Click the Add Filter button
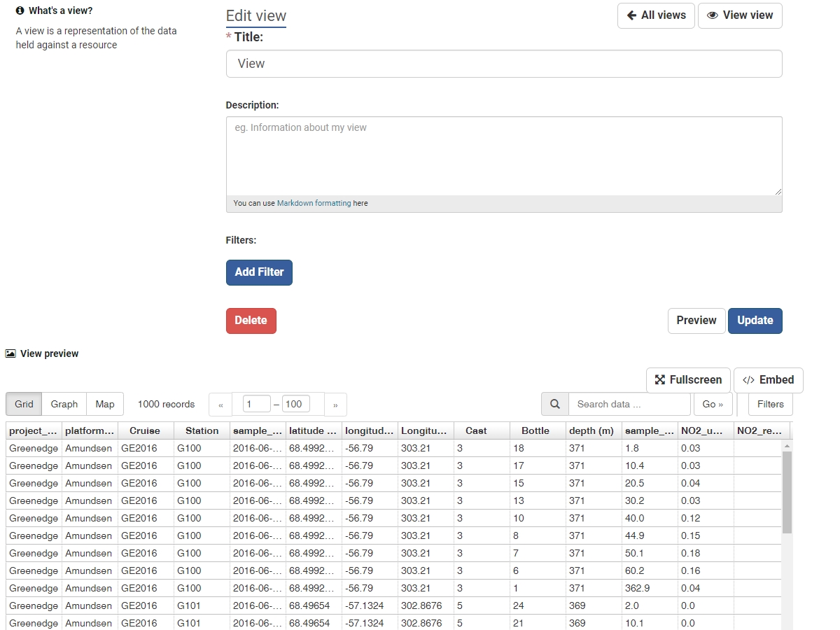Image resolution: width=840 pixels, height=630 pixels. (x=259, y=272)
